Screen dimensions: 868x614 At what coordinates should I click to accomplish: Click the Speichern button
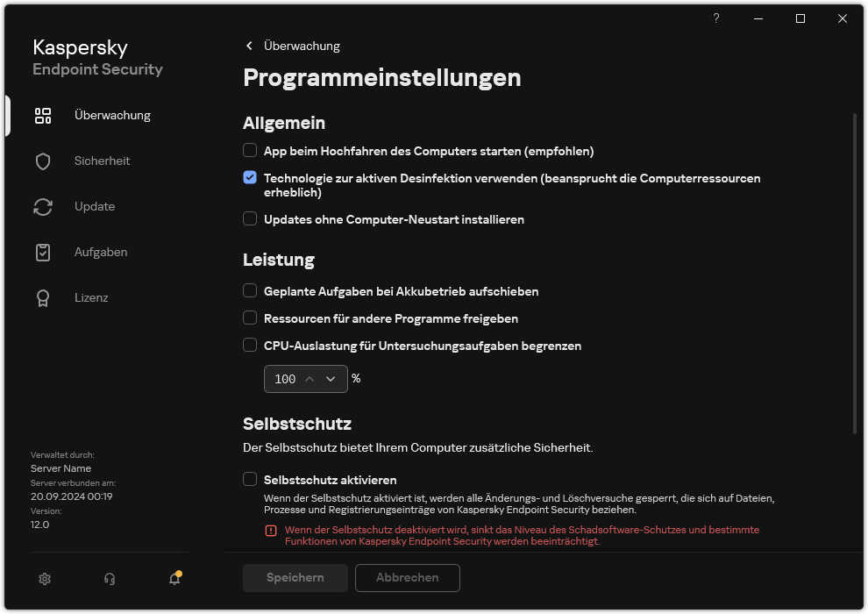click(295, 578)
